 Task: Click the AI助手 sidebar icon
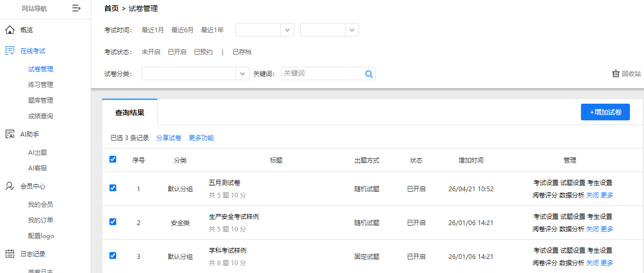click(9, 134)
